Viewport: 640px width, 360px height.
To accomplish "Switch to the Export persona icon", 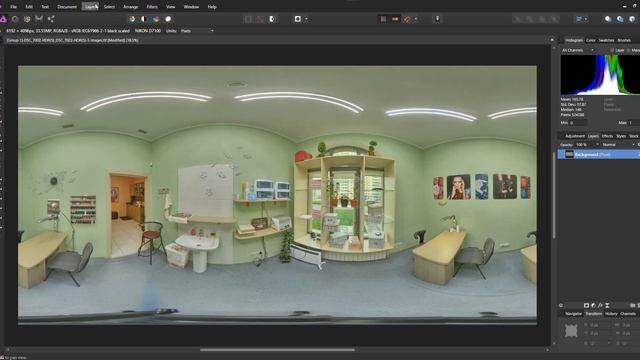I will [51, 19].
